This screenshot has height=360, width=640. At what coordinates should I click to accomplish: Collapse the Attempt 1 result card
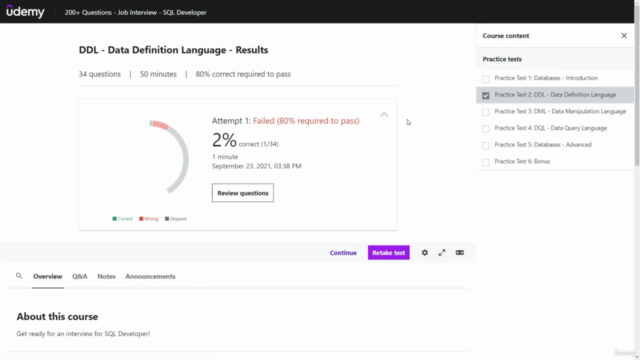click(384, 115)
